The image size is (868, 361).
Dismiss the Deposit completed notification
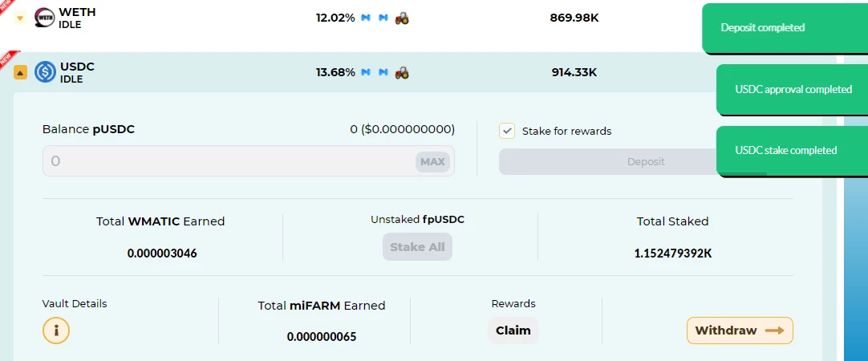tap(785, 28)
